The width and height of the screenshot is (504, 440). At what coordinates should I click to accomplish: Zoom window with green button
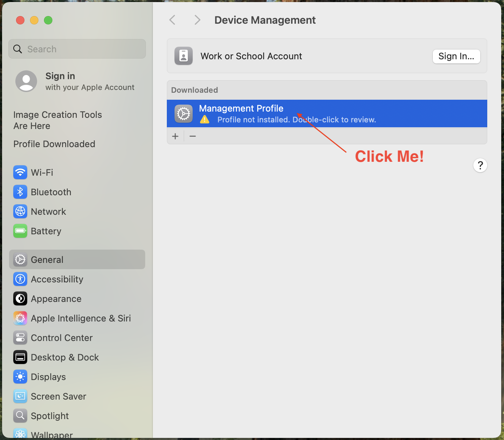(48, 20)
